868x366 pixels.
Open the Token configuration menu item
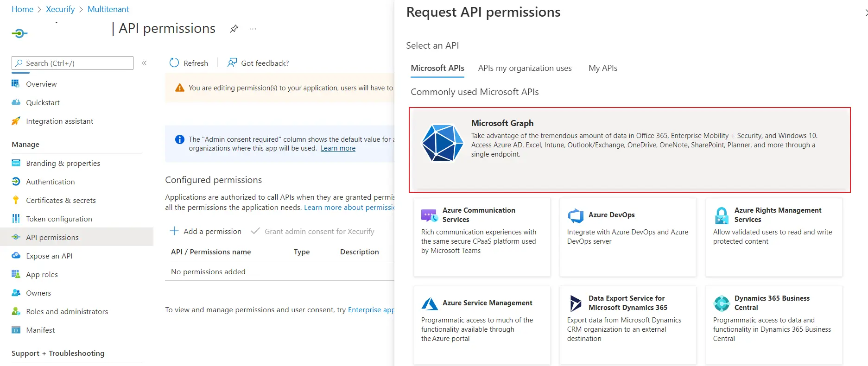pyautogui.click(x=59, y=219)
